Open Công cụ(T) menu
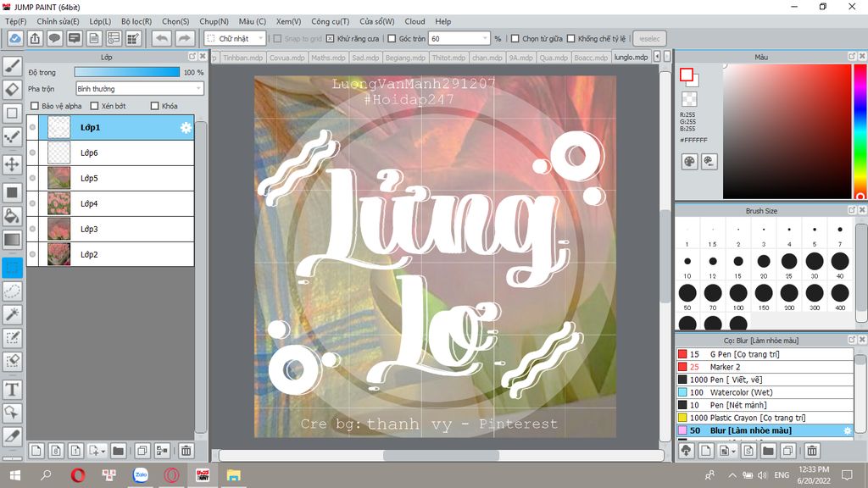This screenshot has height=488, width=868. pyautogui.click(x=330, y=21)
